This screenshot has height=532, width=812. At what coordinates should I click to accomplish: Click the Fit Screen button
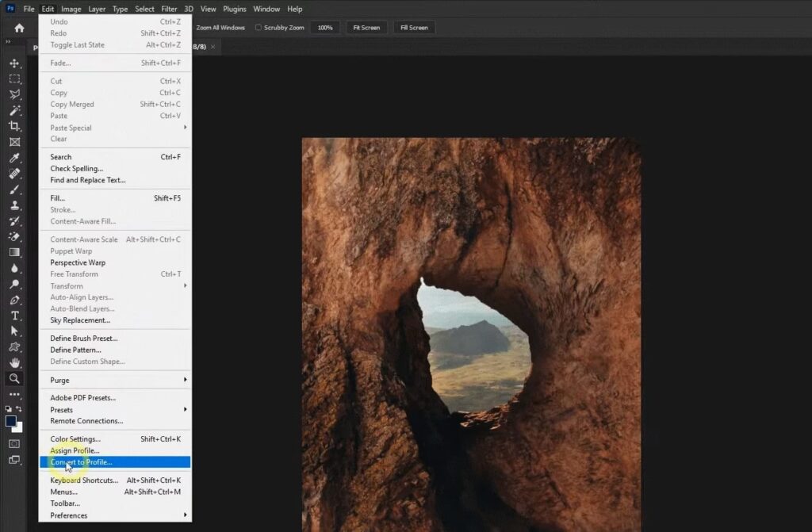366,28
